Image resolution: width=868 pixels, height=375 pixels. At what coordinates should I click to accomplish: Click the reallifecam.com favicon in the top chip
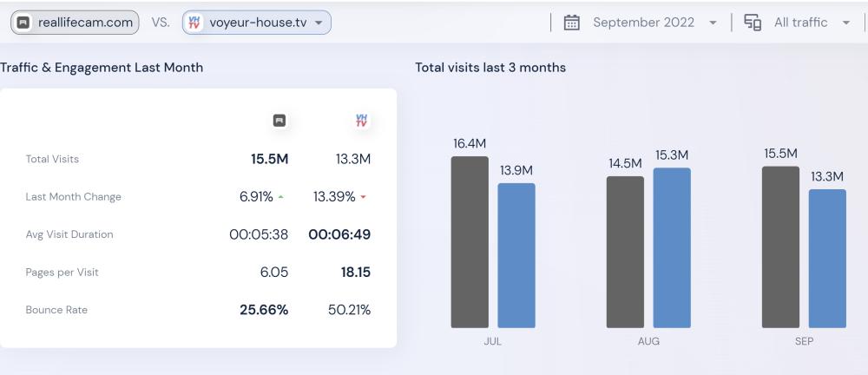click(x=23, y=23)
